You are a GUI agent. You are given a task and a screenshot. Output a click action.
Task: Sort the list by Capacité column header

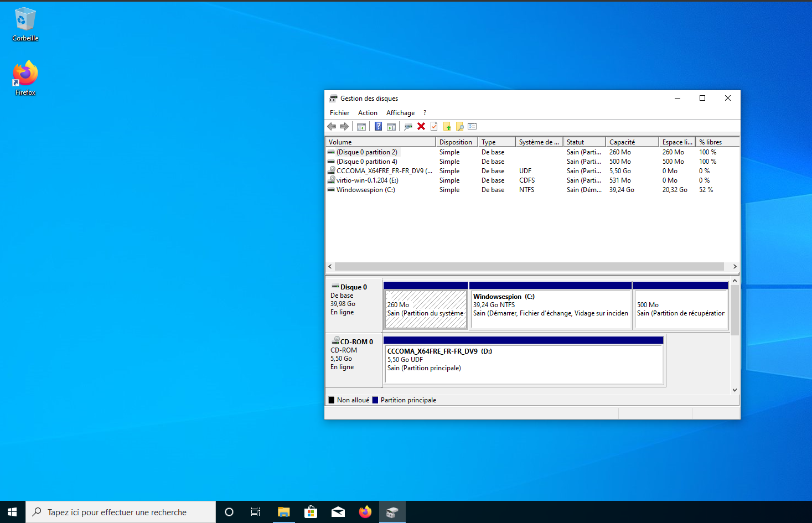(x=631, y=142)
